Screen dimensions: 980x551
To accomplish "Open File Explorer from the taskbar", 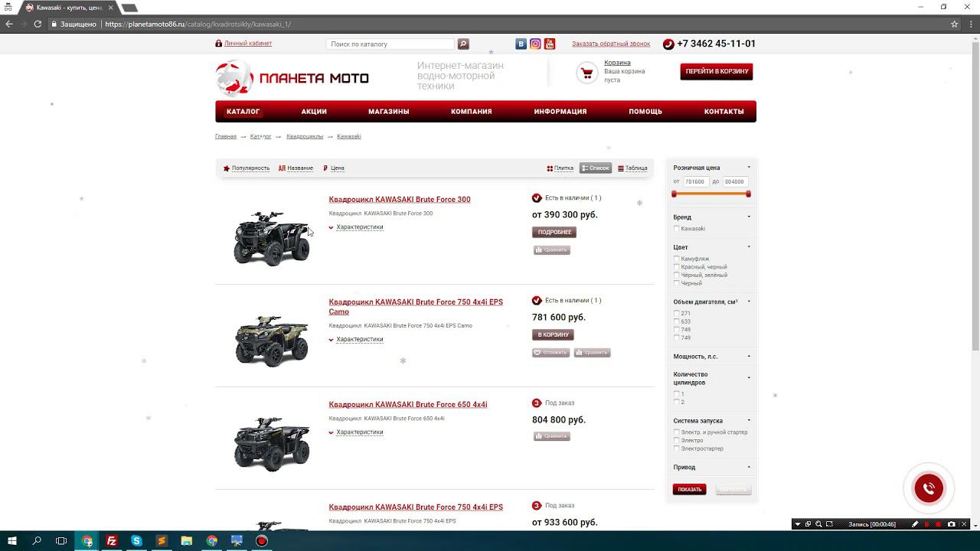I will pyautogui.click(x=187, y=541).
